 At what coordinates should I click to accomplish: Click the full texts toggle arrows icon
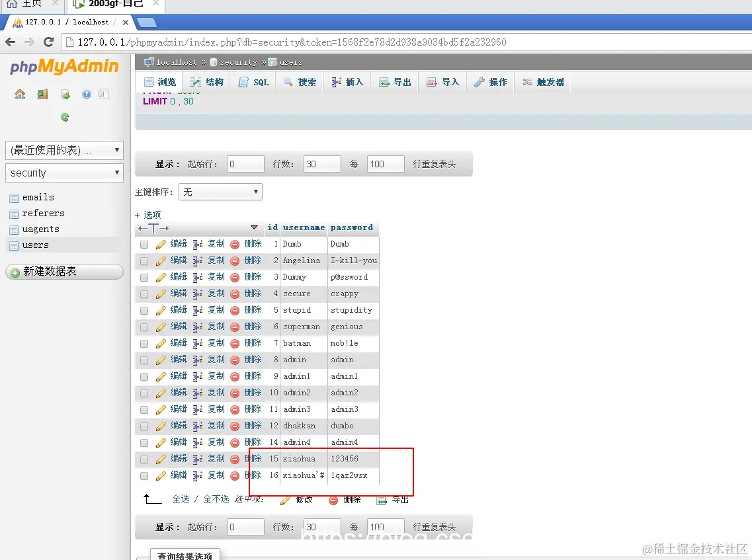[153, 228]
